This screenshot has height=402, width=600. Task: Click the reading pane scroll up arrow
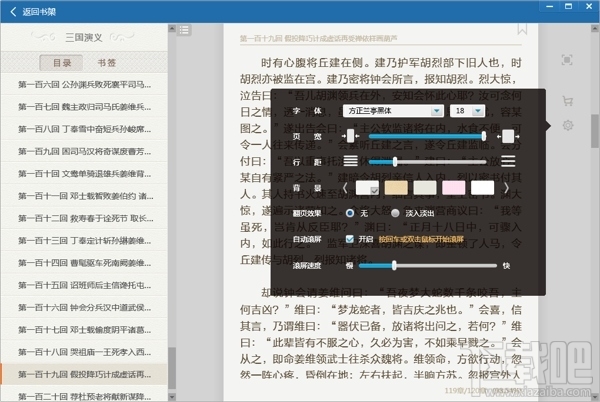[595, 28]
